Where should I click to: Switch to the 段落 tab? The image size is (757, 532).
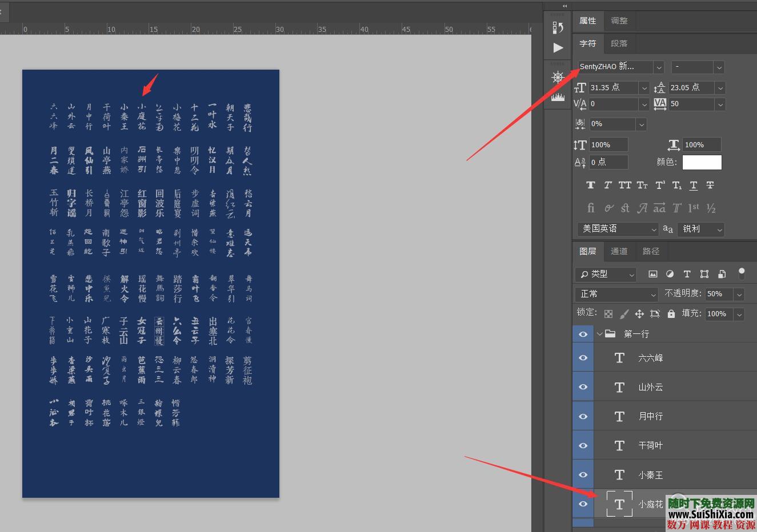click(619, 43)
